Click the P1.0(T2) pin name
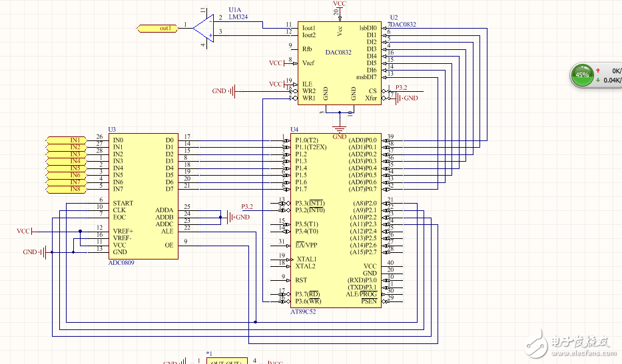This screenshot has width=622, height=364. pyautogui.click(x=306, y=140)
